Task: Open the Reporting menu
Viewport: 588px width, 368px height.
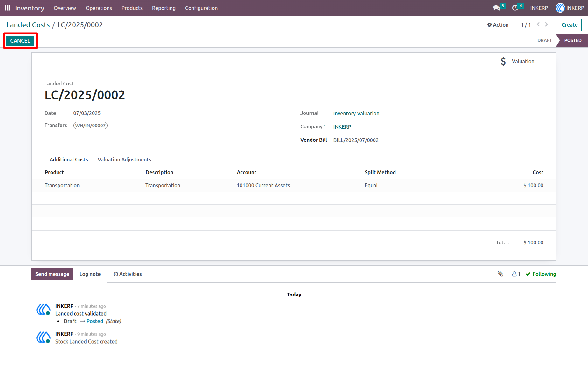Action: pos(164,8)
